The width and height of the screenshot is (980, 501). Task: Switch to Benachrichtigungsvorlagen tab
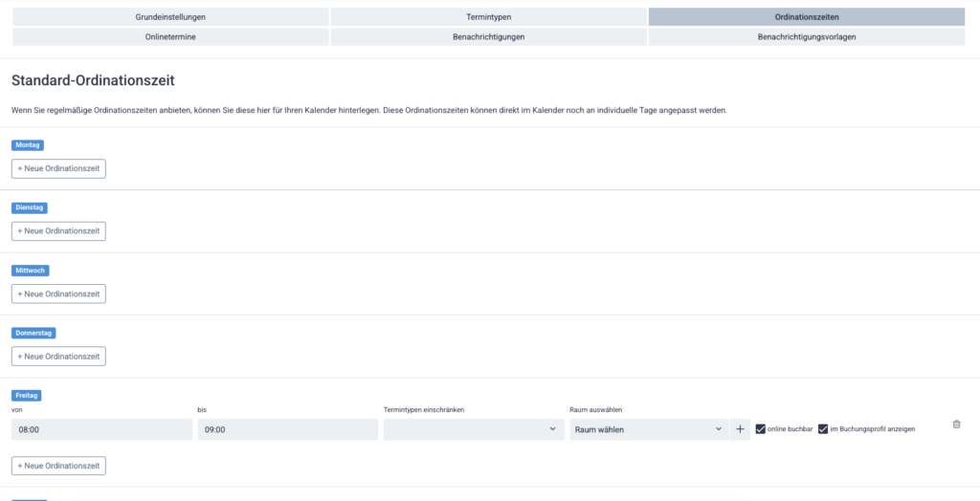pyautogui.click(x=807, y=36)
